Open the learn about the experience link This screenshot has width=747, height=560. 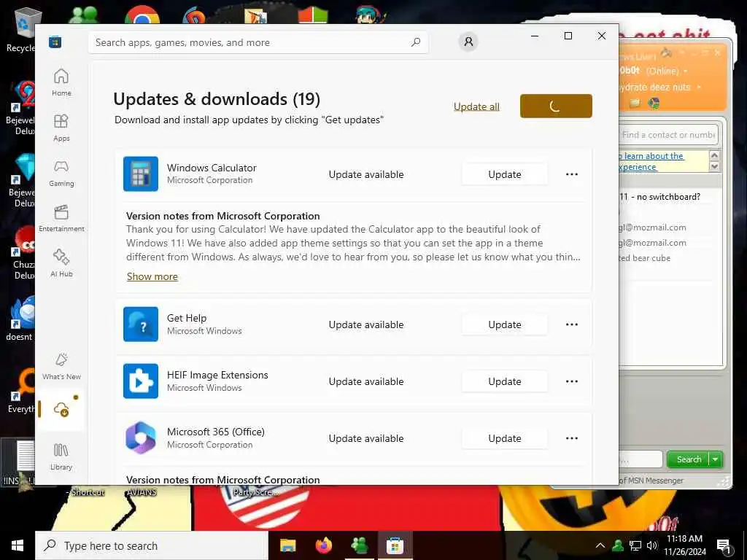(x=651, y=161)
